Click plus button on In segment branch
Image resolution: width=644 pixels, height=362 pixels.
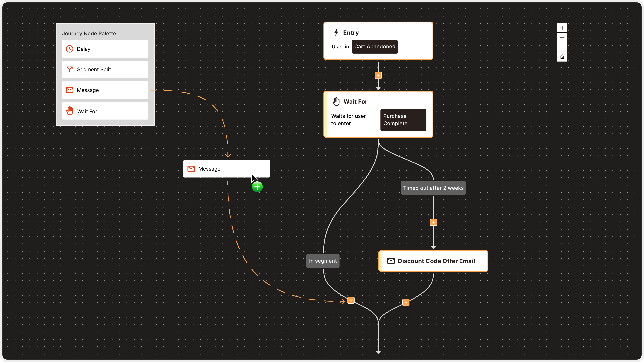click(351, 300)
